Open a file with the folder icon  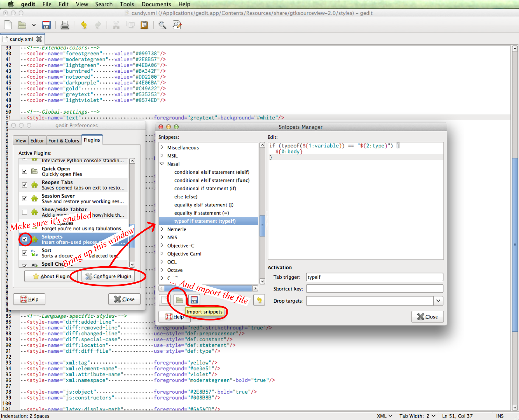tap(22, 25)
